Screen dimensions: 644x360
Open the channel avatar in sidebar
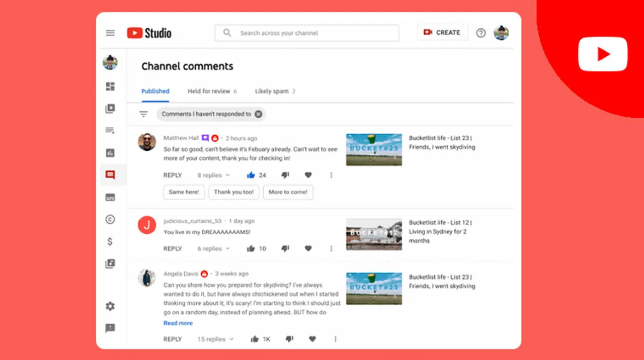point(110,63)
